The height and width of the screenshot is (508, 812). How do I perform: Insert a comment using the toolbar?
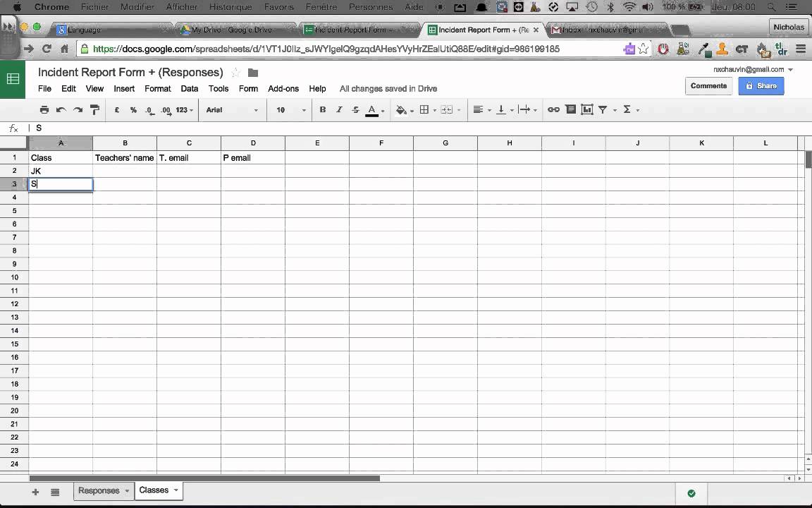(x=570, y=109)
